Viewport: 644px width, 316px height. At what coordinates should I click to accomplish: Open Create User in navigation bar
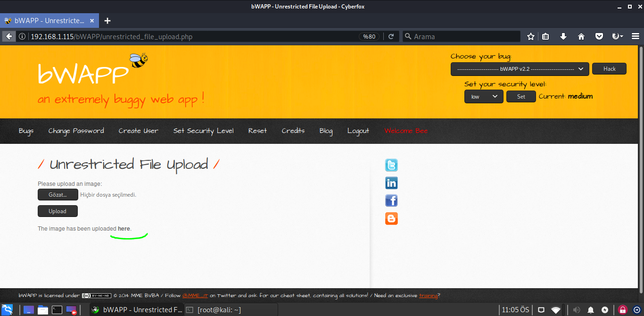click(x=138, y=131)
